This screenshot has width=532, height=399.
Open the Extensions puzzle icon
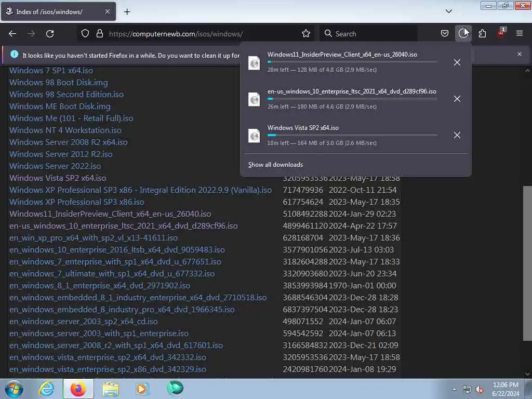click(482, 34)
